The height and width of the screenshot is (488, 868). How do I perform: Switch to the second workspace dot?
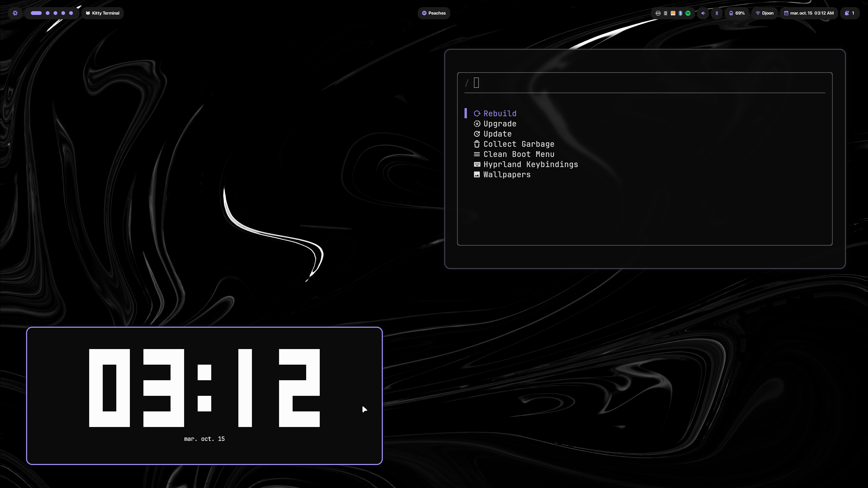(x=47, y=13)
